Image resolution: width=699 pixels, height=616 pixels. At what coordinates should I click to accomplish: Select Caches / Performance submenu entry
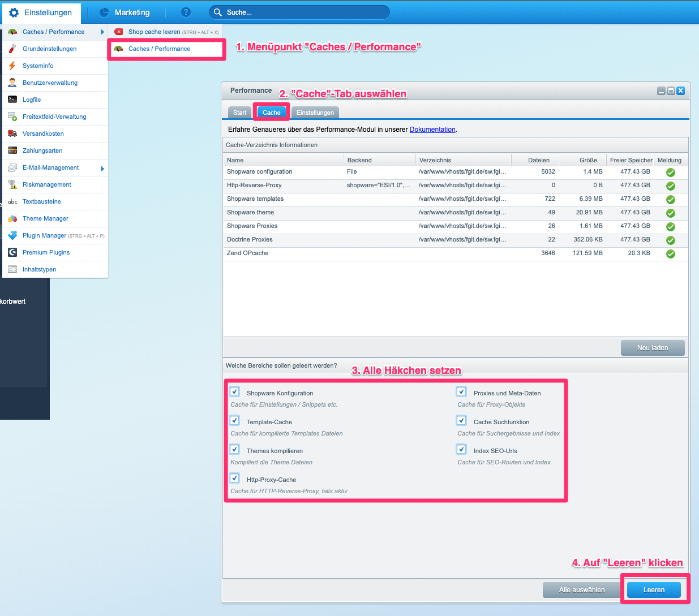click(x=166, y=49)
